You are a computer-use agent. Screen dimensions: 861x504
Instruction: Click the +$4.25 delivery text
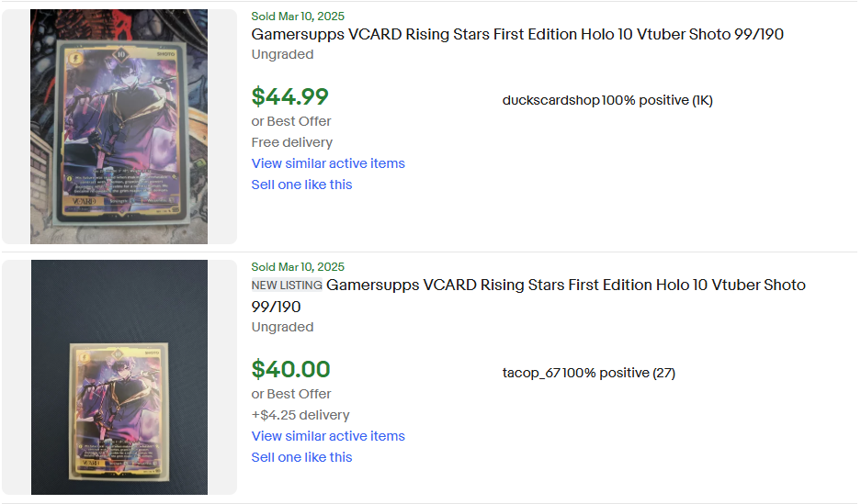pyautogui.click(x=300, y=415)
